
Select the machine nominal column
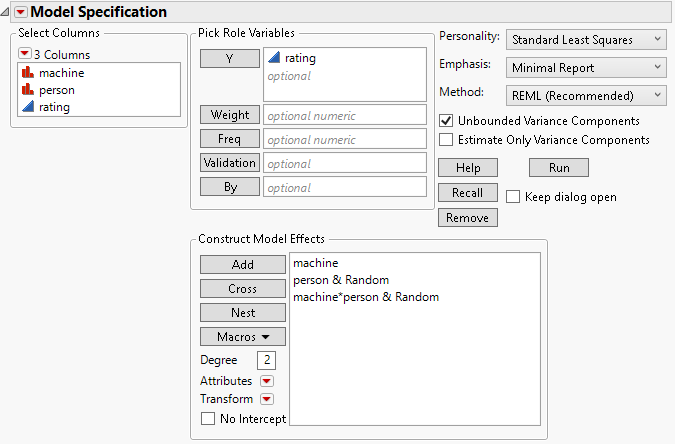click(61, 72)
